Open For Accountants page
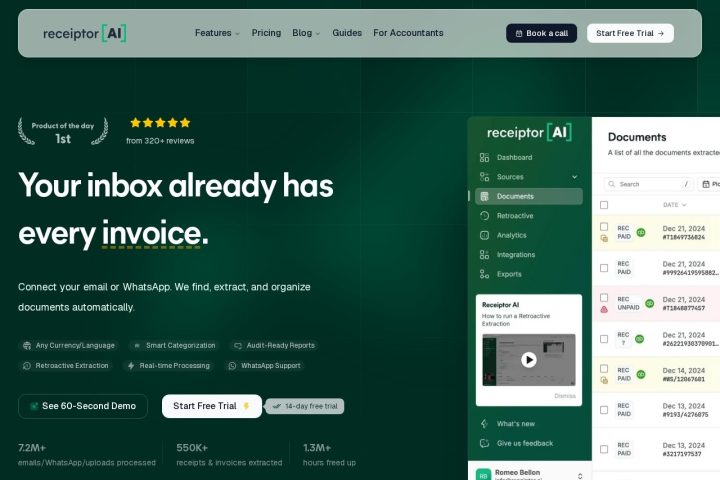The image size is (720, 480). coord(408,33)
